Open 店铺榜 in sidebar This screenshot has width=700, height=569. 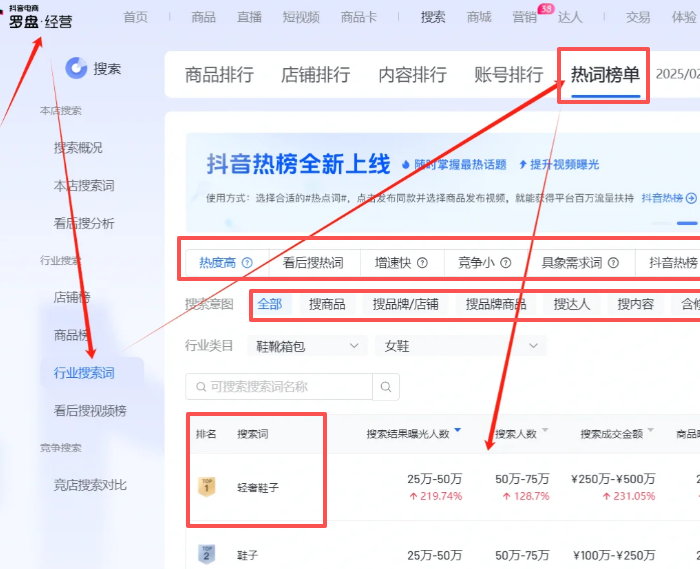pos(72,297)
